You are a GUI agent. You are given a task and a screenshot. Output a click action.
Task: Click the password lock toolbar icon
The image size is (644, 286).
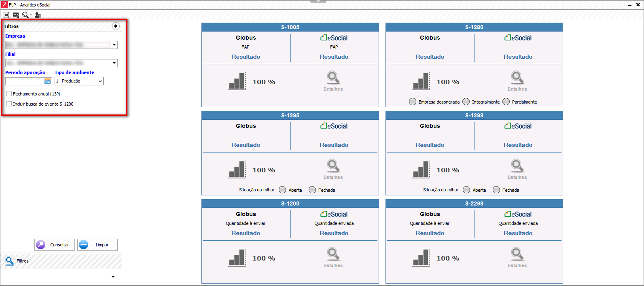click(16, 15)
